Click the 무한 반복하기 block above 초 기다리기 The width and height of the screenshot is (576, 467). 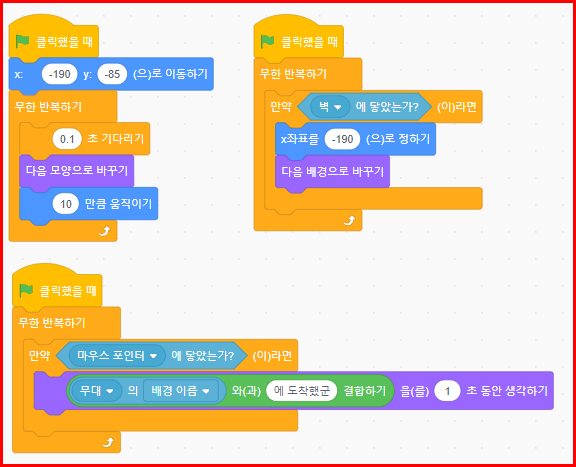[48, 107]
